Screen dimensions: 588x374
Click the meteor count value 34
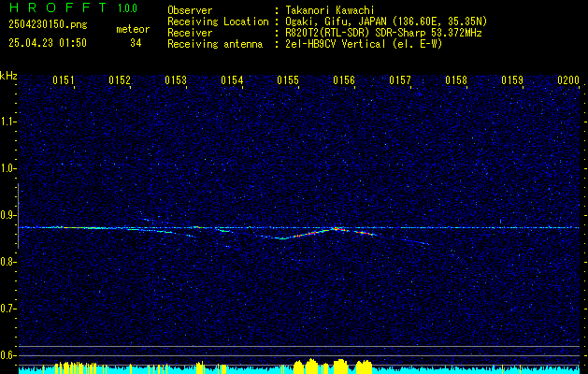coord(136,43)
